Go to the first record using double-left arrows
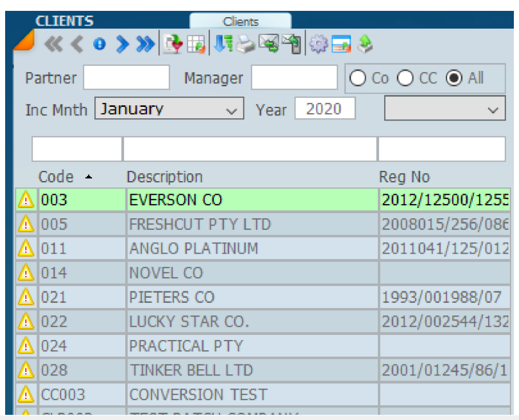519x420 pixels. (x=53, y=45)
